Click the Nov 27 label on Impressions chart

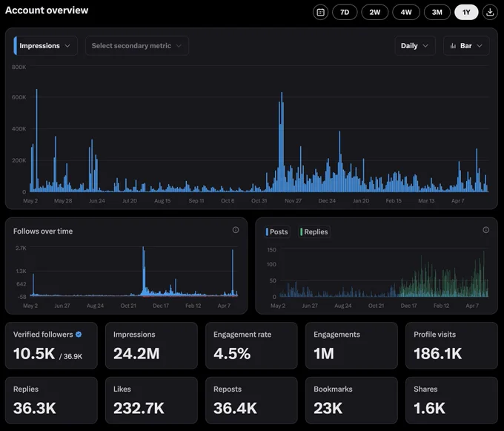[293, 201]
